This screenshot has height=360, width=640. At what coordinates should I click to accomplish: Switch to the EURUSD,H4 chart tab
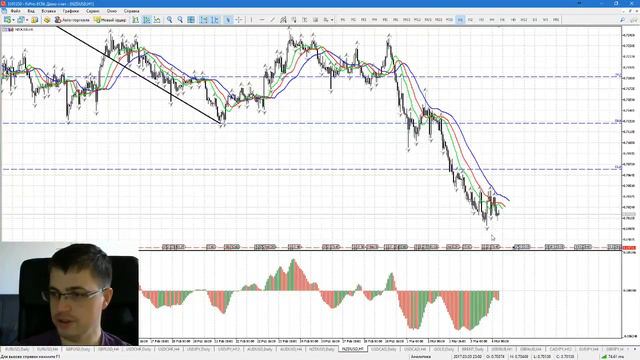47,349
